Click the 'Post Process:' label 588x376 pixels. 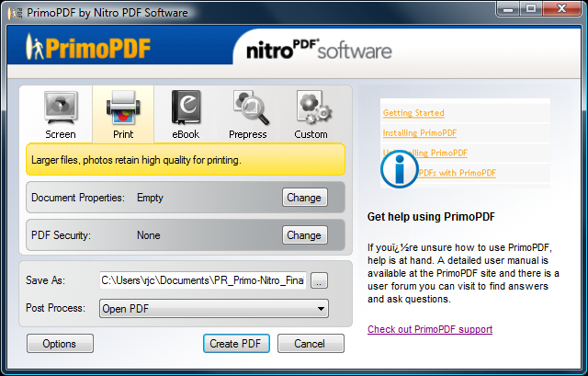click(55, 308)
